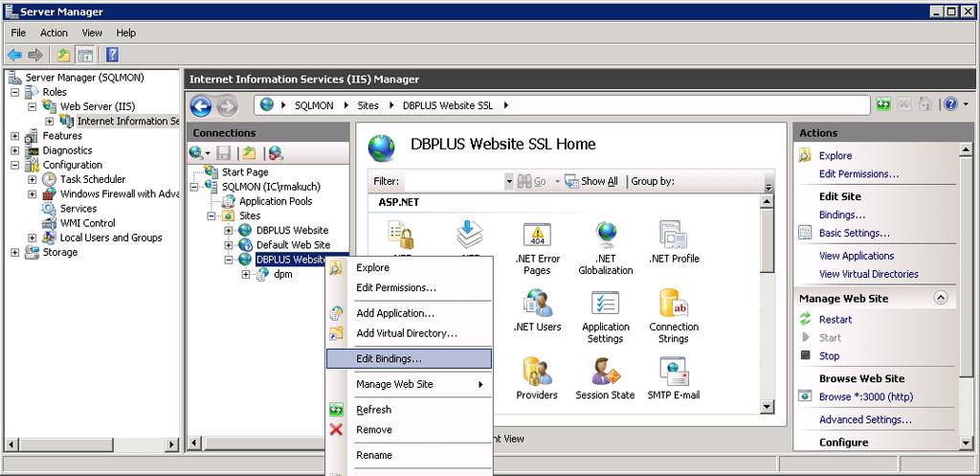Click the IIS Manager forward navigation arrow
Screen dimensions: 980x476
pos(226,106)
